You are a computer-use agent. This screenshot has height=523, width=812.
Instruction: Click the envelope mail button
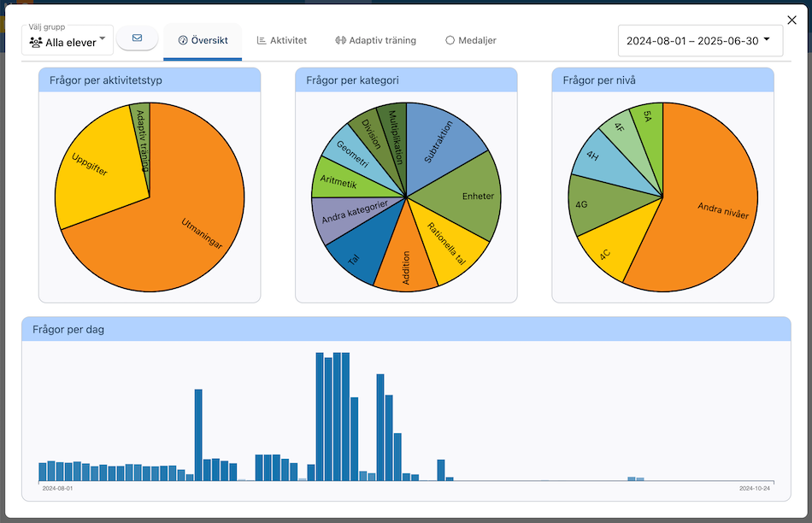pos(138,38)
